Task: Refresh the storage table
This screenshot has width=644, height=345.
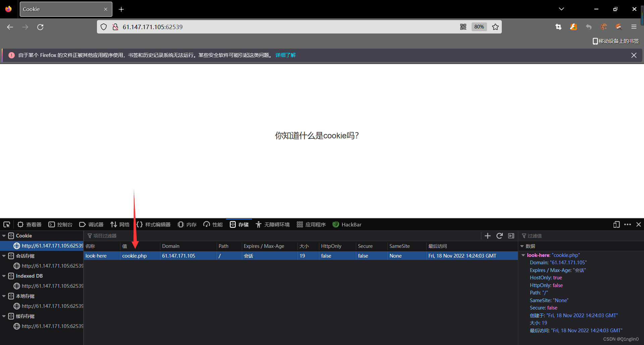Action: (x=499, y=236)
